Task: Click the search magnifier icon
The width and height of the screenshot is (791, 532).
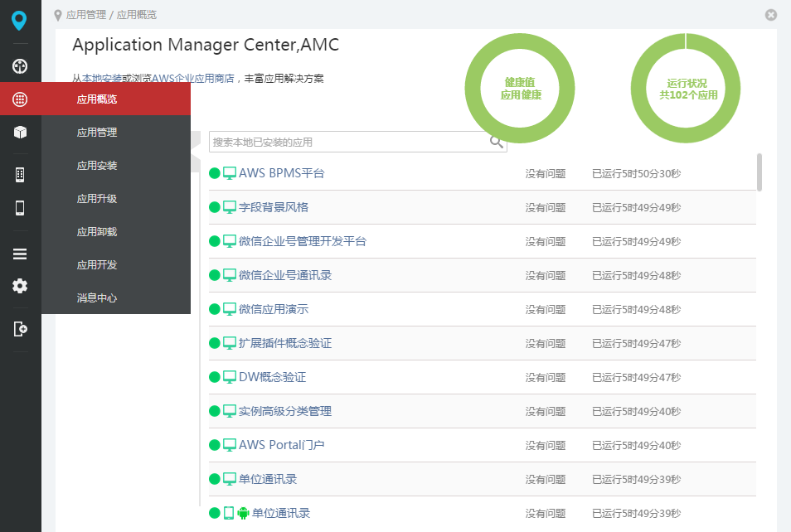Action: pyautogui.click(x=497, y=142)
